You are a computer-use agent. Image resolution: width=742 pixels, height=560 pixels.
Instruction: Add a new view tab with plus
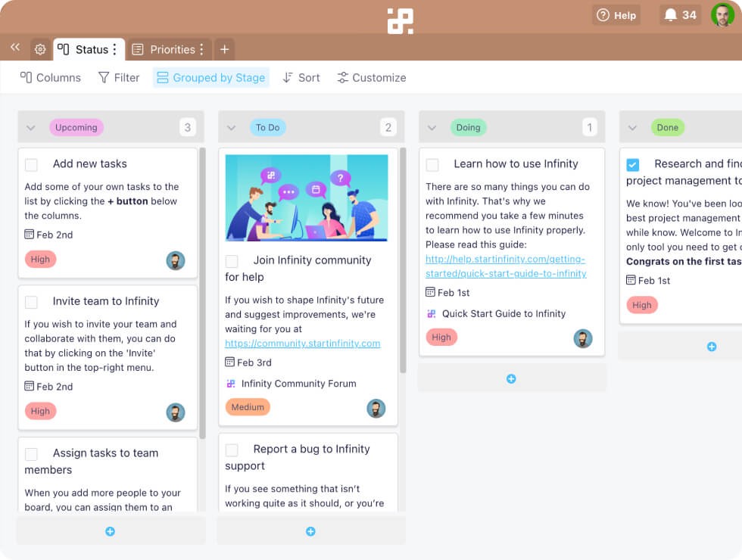224,49
